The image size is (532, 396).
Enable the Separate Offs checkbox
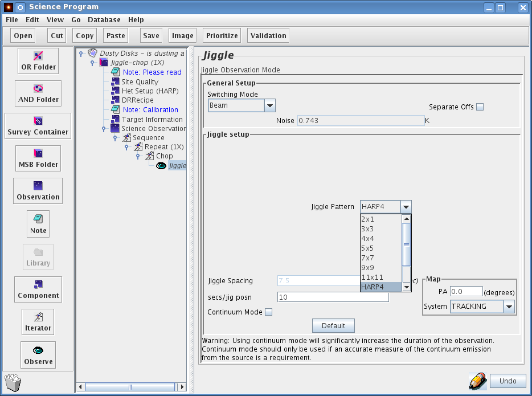480,107
